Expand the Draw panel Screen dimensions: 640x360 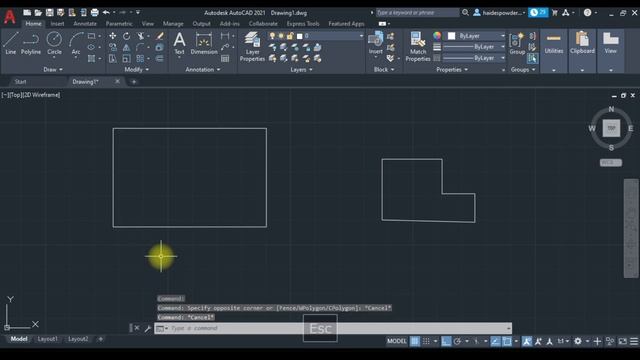pos(53,70)
